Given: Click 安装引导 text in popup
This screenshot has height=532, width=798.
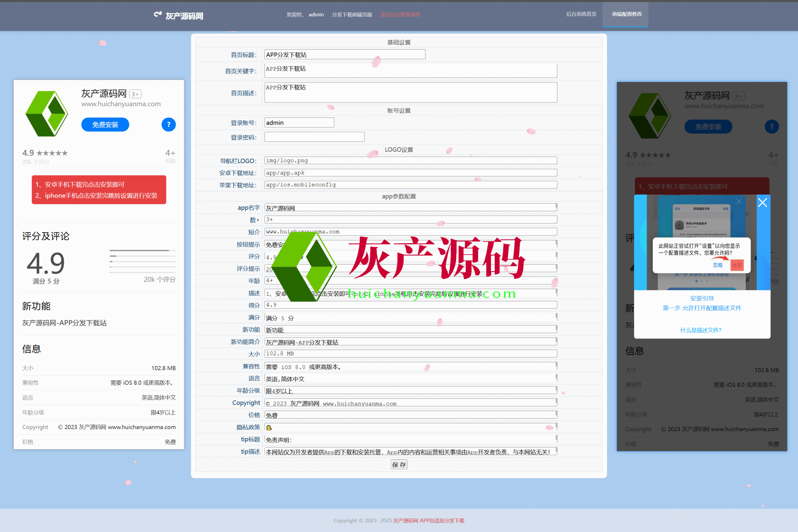Looking at the screenshot, I should click(702, 299).
